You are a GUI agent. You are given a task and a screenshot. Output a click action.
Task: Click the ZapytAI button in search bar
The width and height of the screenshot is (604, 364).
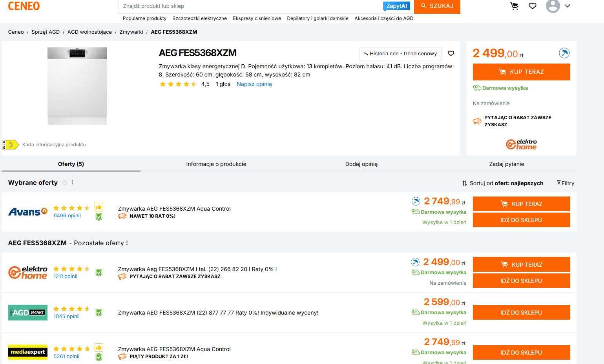tap(397, 6)
